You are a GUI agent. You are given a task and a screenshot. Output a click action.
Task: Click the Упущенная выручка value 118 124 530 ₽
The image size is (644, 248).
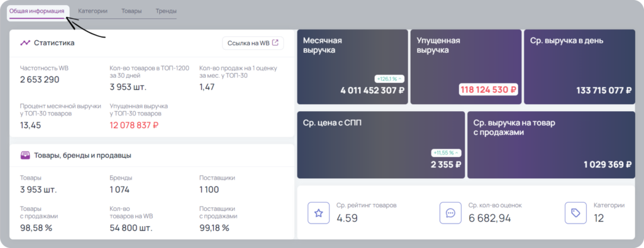click(488, 90)
